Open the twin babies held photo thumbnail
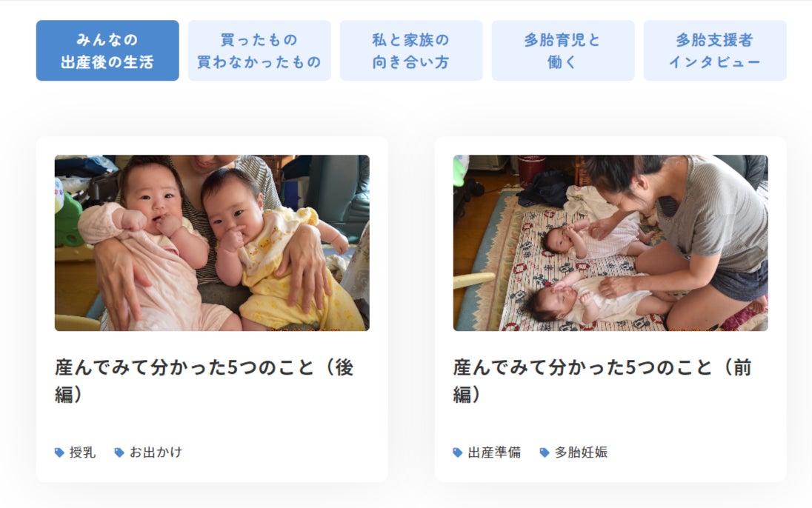Viewport: 812px width, 508px height. [x=212, y=243]
